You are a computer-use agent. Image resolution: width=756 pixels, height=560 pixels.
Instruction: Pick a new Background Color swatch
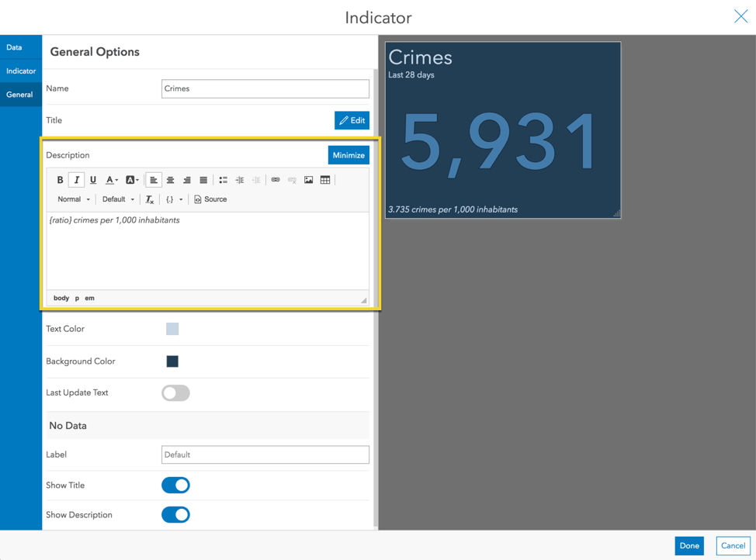coord(172,361)
